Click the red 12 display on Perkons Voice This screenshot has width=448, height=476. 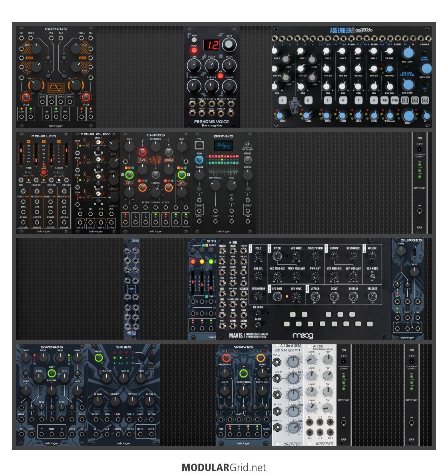pos(211,45)
